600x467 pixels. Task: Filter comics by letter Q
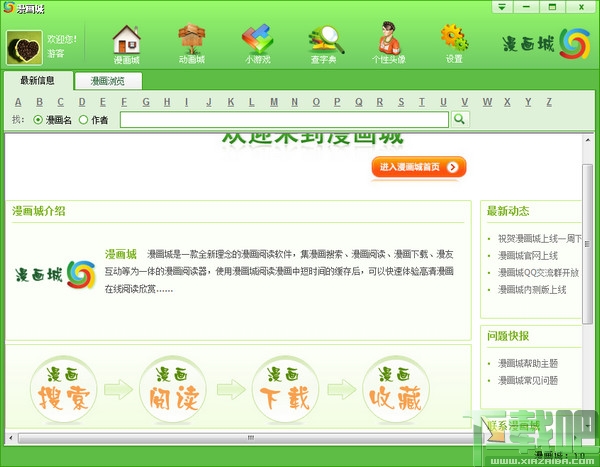click(x=359, y=102)
